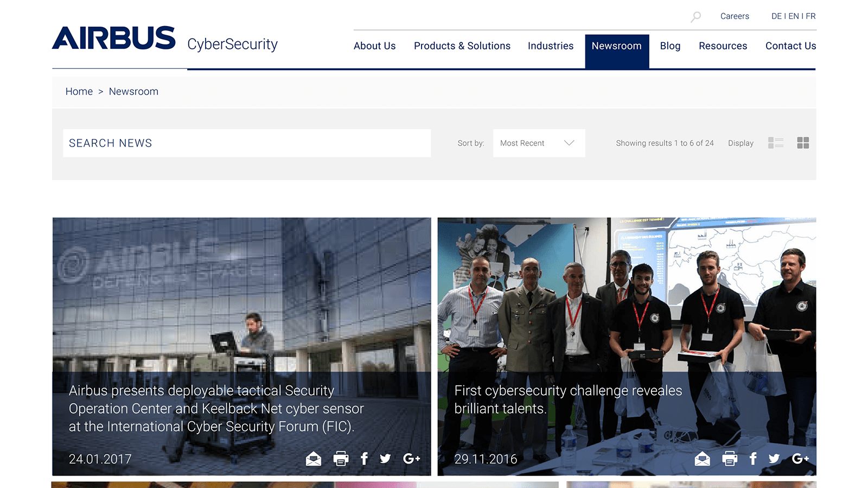Tweet the 24.01.2017 FIC article

coord(385,459)
